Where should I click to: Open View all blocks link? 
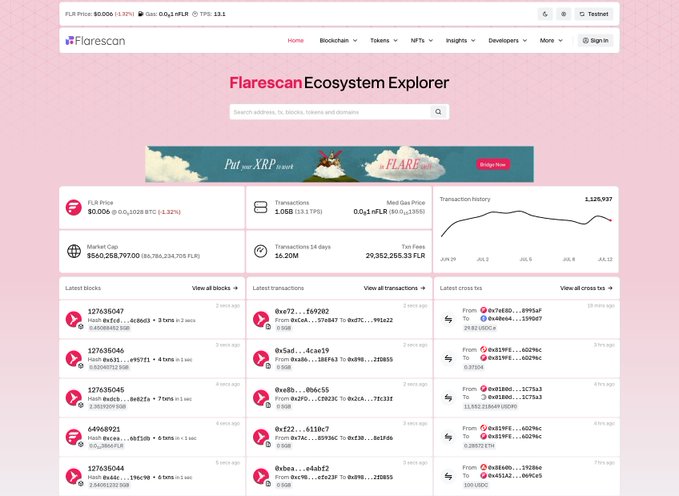[x=215, y=288]
